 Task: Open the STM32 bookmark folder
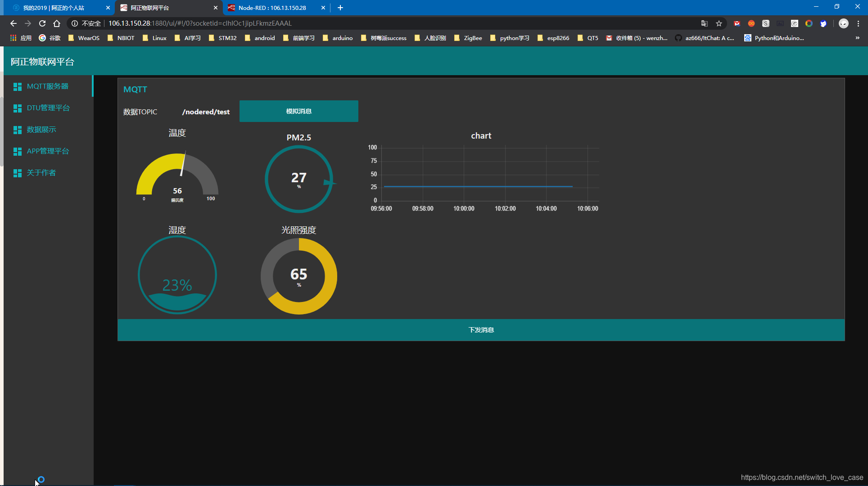click(x=223, y=38)
